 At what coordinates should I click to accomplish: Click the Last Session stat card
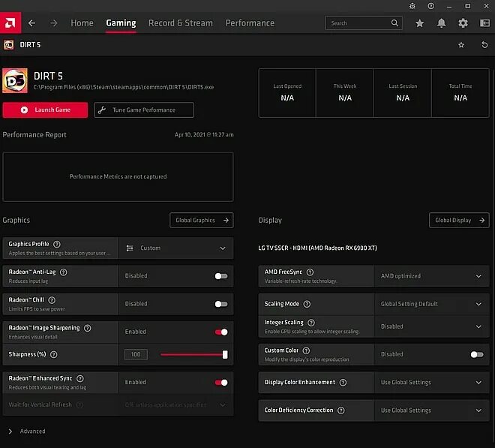click(x=403, y=93)
